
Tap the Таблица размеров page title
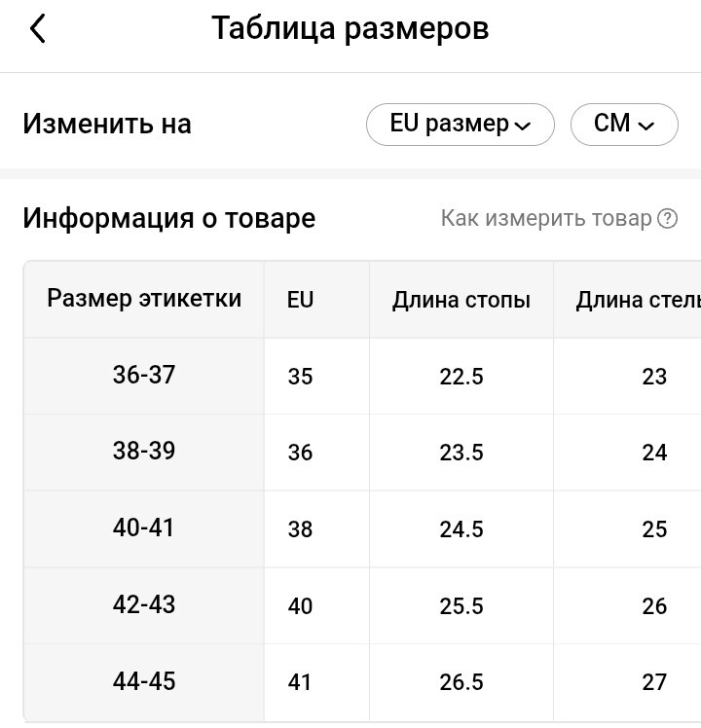[x=350, y=29]
